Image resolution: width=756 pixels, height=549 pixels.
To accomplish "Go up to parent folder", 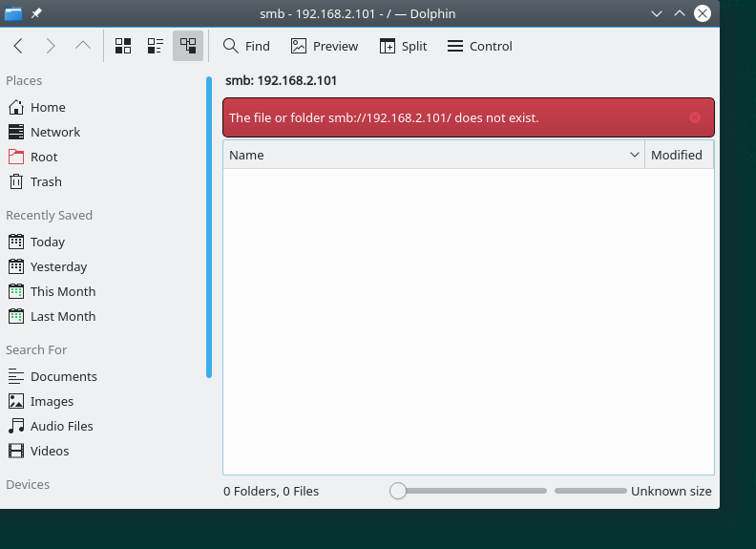I will [x=83, y=46].
